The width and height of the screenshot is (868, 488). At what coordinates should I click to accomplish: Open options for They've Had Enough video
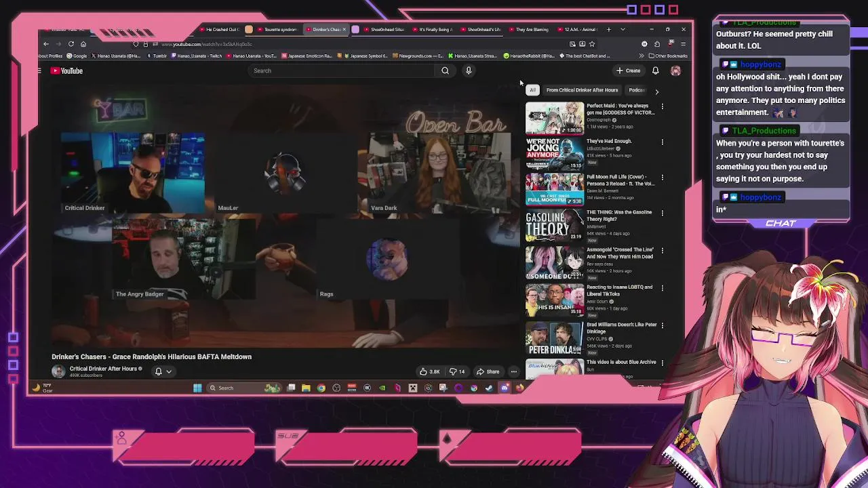pos(663,142)
